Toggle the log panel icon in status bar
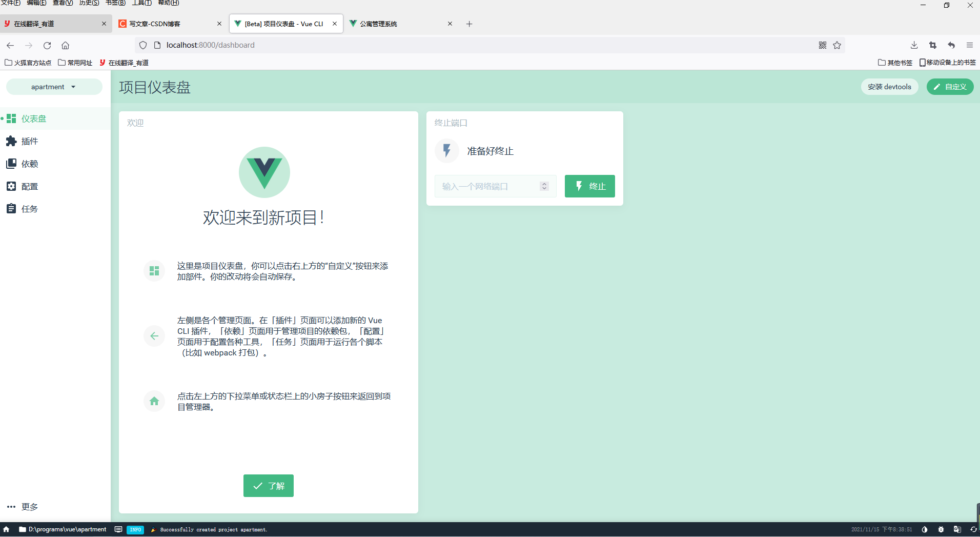The width and height of the screenshot is (980, 537). [118, 529]
